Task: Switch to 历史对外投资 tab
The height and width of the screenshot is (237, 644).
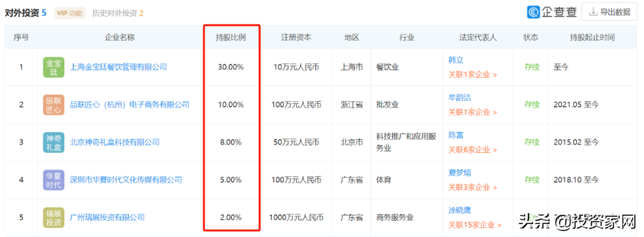Action: coord(117,13)
